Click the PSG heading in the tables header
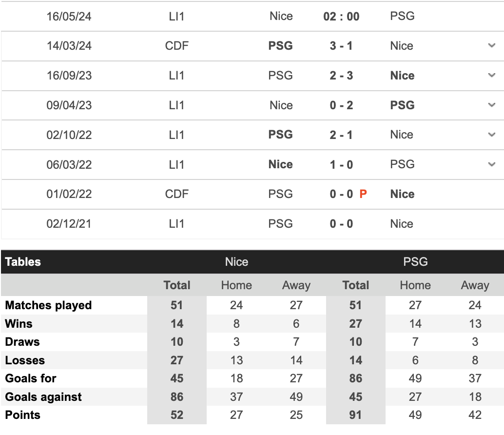 tap(415, 262)
